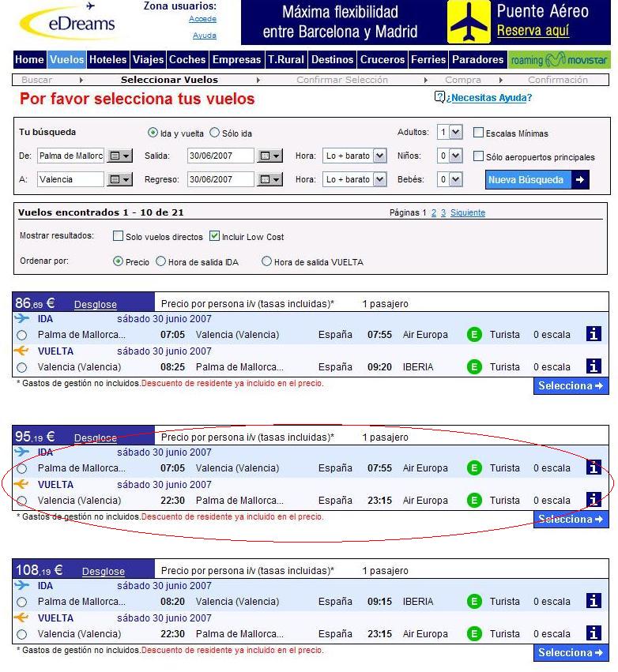Select 08:25 IBERIA return flight radio button

[22, 368]
